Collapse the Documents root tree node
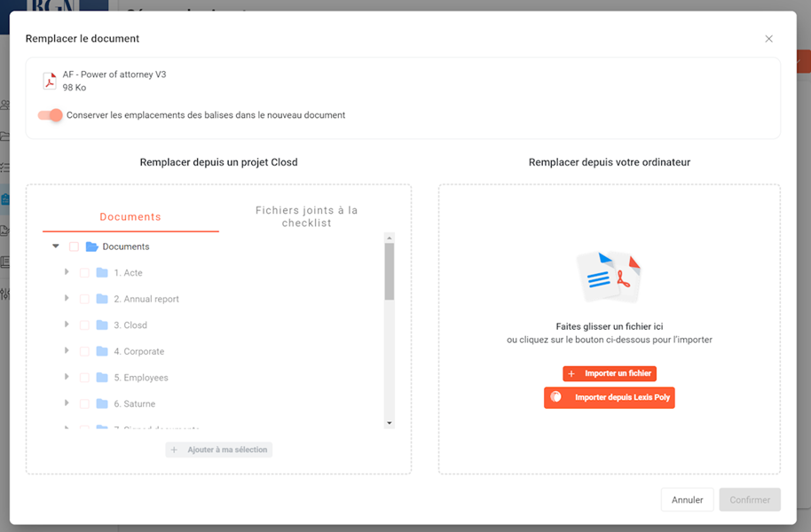This screenshot has height=532, width=811. click(56, 246)
